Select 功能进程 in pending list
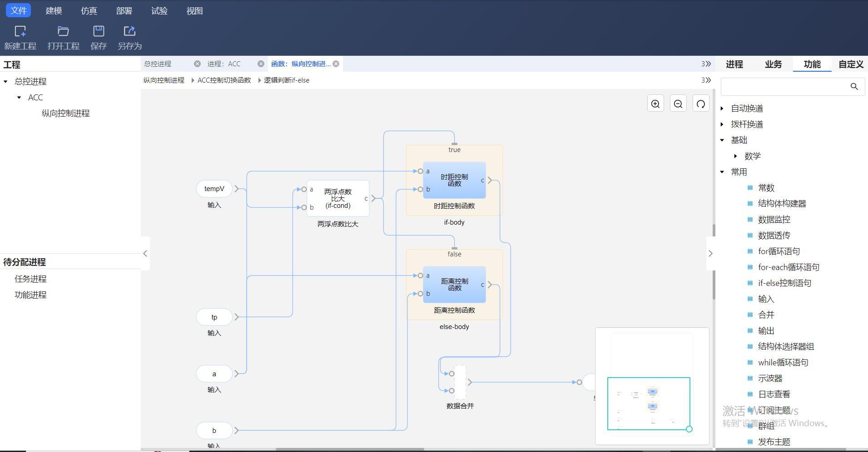Viewport: 868px width, 452px height. 30,295
